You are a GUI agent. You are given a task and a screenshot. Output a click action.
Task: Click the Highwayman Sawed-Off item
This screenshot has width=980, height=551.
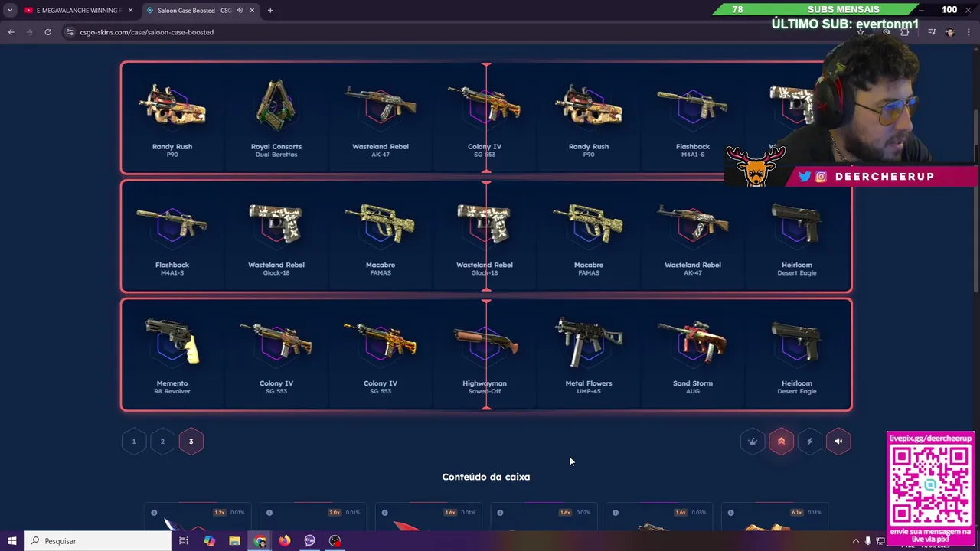[x=485, y=355]
